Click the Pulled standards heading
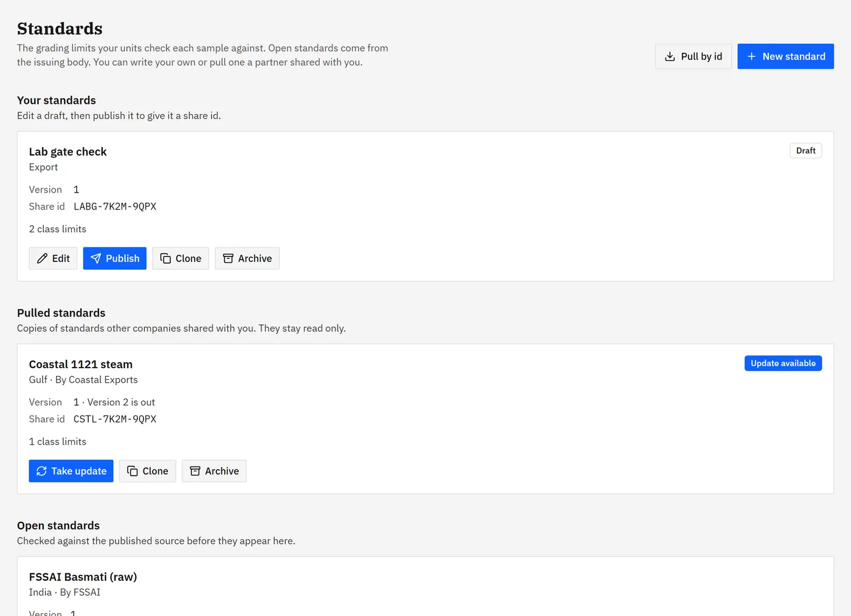This screenshot has width=851, height=616. coord(61,313)
